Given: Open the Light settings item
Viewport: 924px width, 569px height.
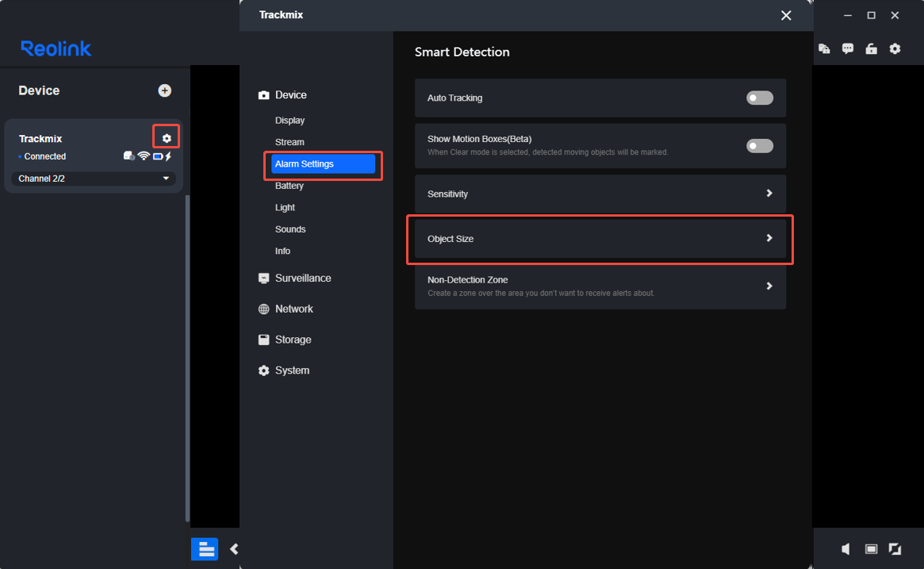Looking at the screenshot, I should tap(285, 208).
